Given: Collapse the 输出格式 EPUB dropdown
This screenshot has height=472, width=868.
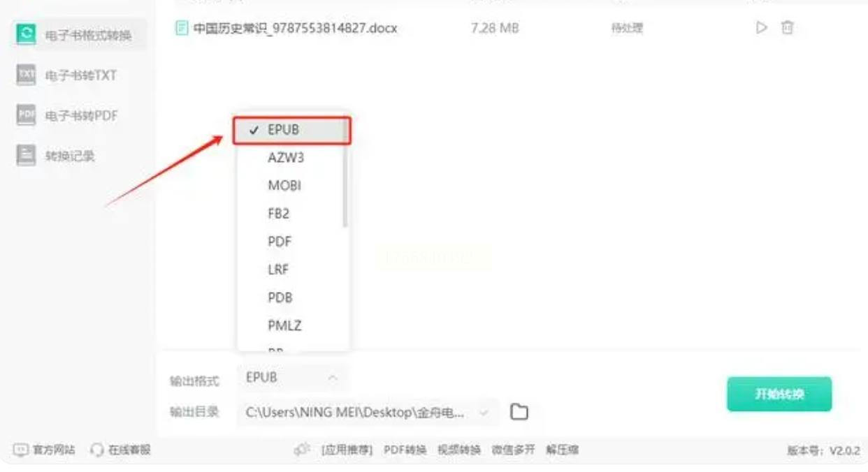Looking at the screenshot, I should pos(291,378).
